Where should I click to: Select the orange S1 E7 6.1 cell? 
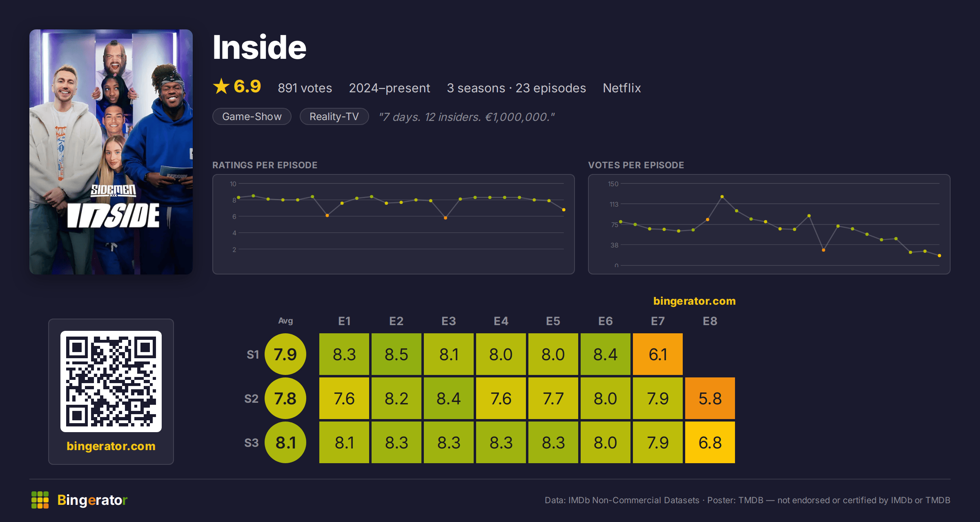coord(658,354)
